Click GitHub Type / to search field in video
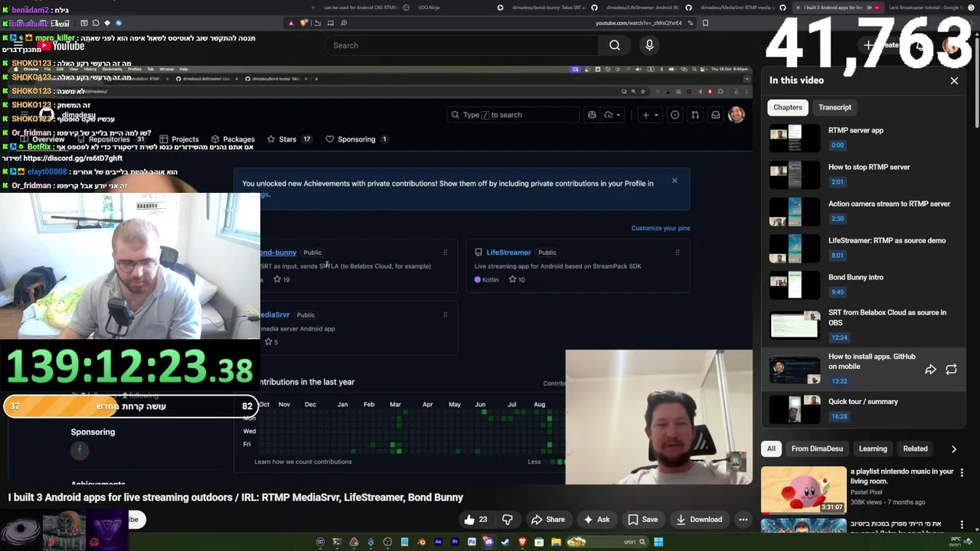Screen dimensions: 980x551 click(x=513, y=115)
